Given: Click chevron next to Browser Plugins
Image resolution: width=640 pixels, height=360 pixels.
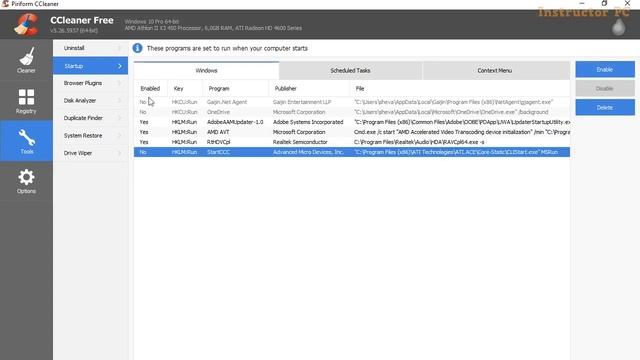Looking at the screenshot, I should click(120, 83).
